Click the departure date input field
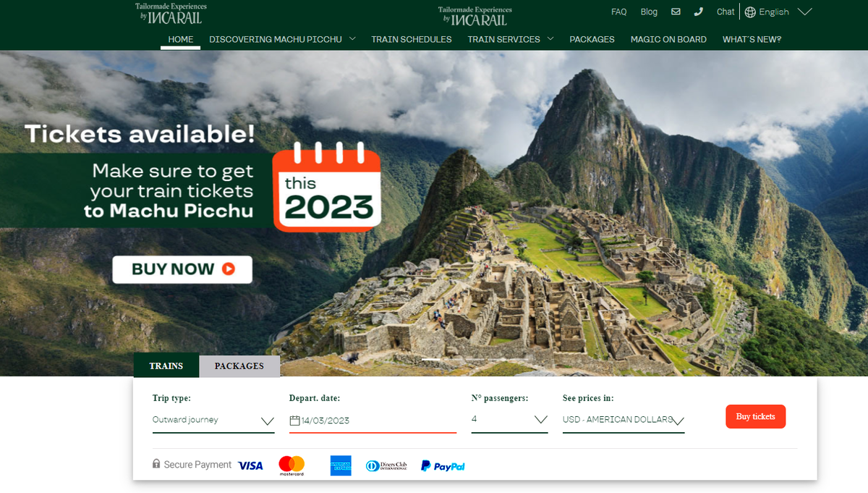The width and height of the screenshot is (868, 493). click(373, 421)
